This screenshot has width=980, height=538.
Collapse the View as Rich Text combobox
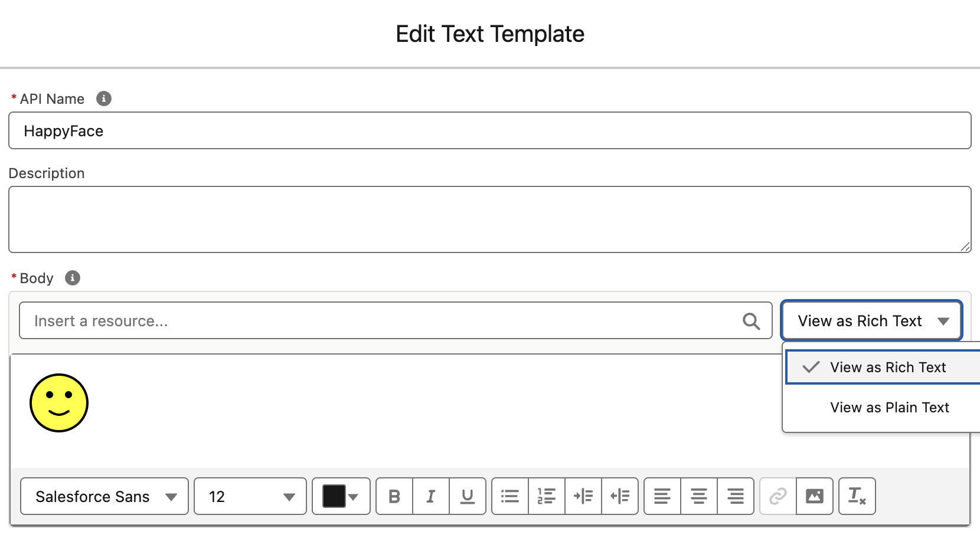click(x=872, y=321)
